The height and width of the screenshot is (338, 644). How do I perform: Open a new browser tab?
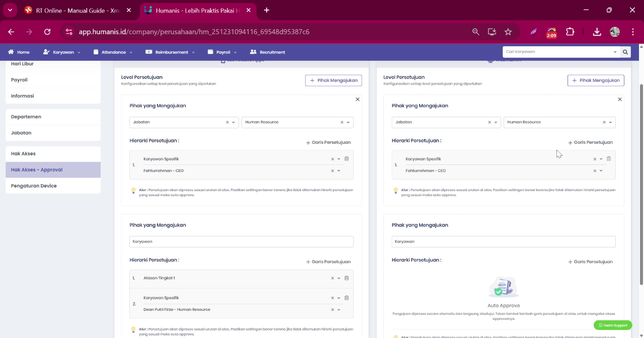[267, 10]
